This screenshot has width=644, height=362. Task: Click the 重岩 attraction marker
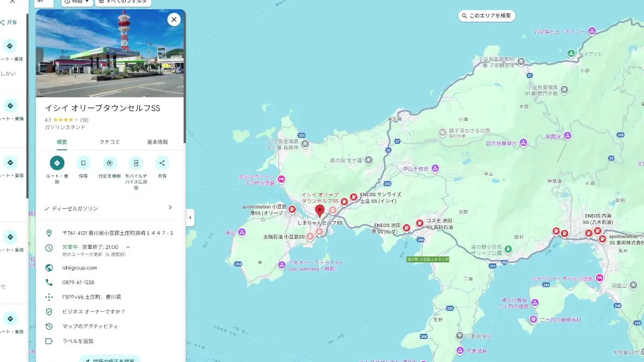(x=242, y=232)
